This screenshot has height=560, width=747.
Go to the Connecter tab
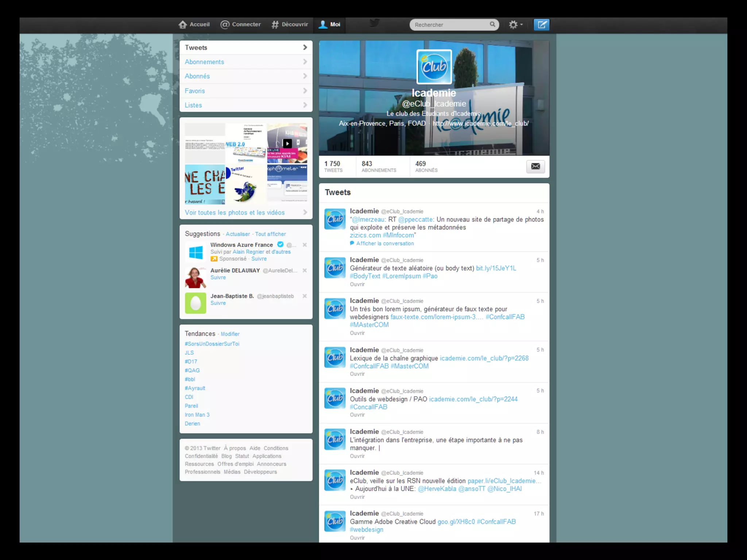click(241, 24)
